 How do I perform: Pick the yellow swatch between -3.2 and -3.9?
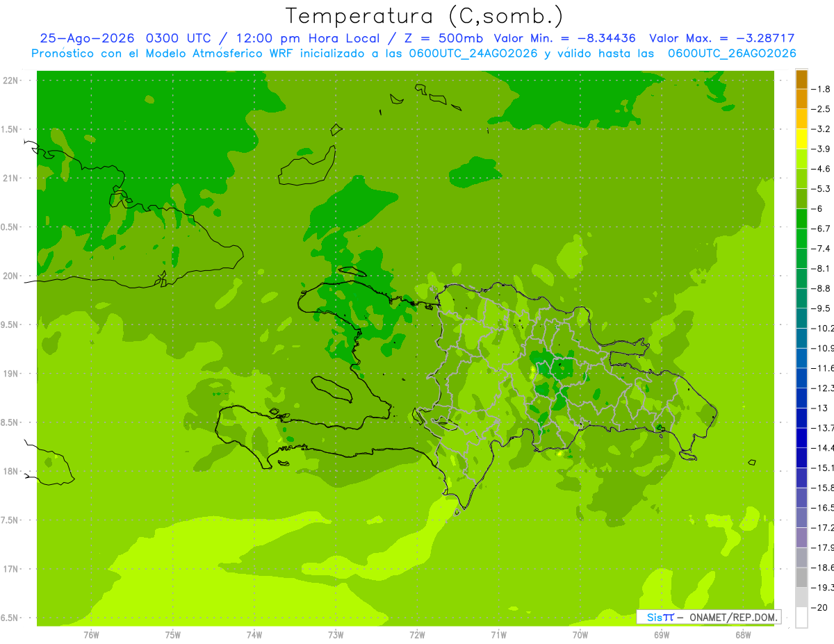802,139
